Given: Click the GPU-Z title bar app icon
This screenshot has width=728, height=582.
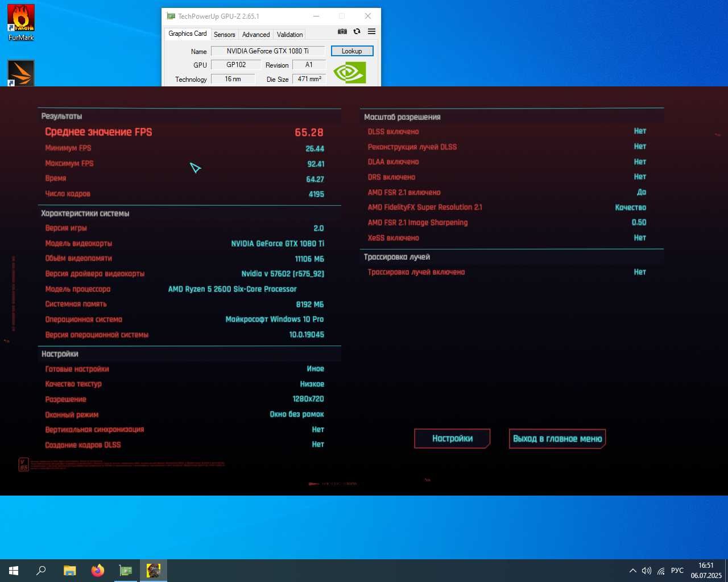Looking at the screenshot, I should (171, 16).
